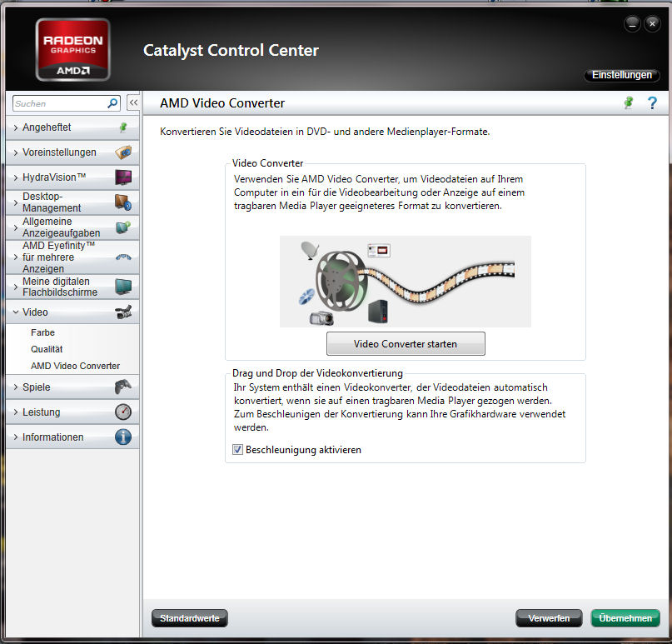Viewport: 672px width, 644px height.
Task: Click the Standardwerte button
Action: [189, 618]
